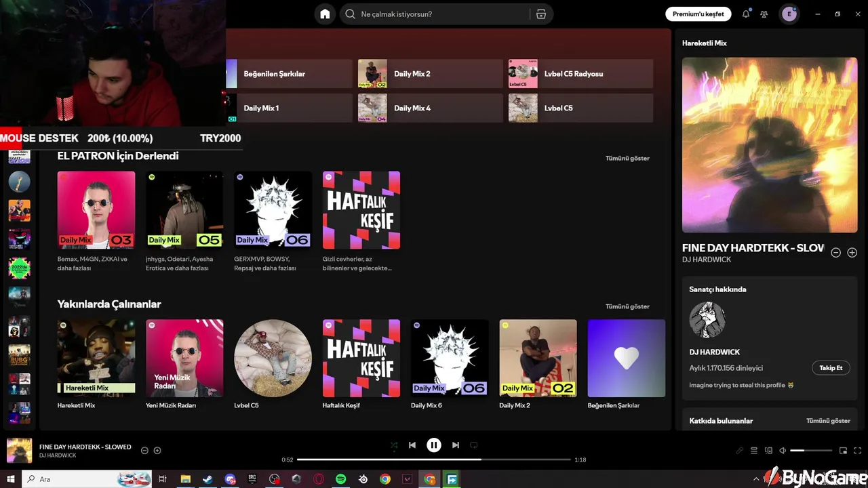The image size is (868, 488).
Task: Show all in the El Patron İçin Derlendi section
Action: 627,159
